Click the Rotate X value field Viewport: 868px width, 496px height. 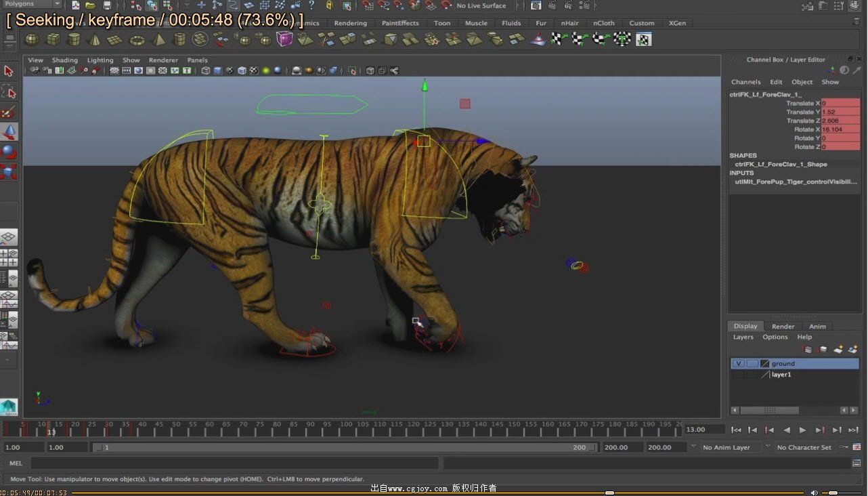pos(840,129)
